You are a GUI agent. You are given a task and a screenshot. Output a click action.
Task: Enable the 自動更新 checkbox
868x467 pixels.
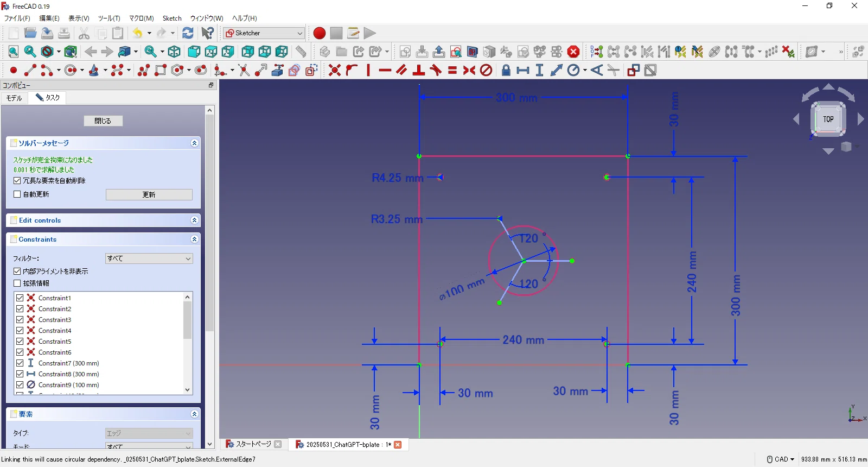pos(17,194)
